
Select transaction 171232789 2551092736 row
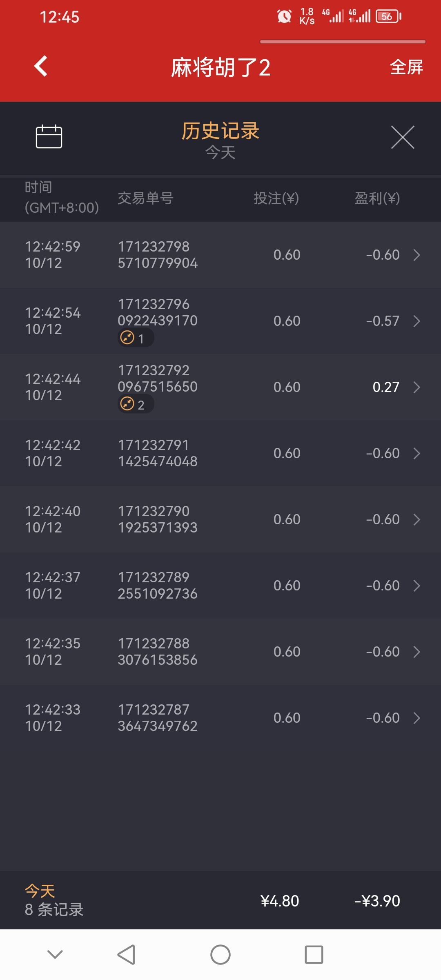click(x=220, y=586)
